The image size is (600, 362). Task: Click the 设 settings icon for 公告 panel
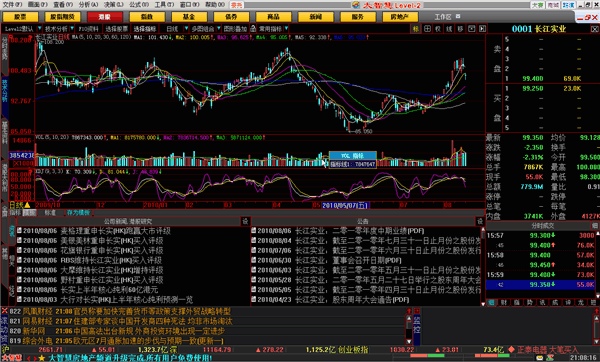click(480, 221)
